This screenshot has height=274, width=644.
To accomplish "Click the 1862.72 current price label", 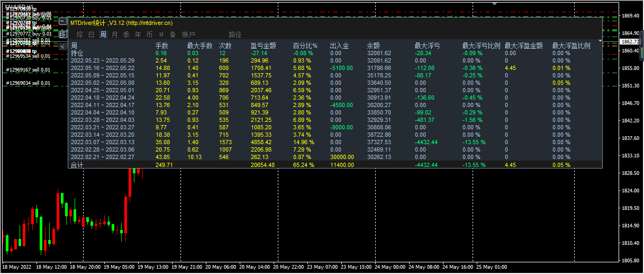I will 630,41.
